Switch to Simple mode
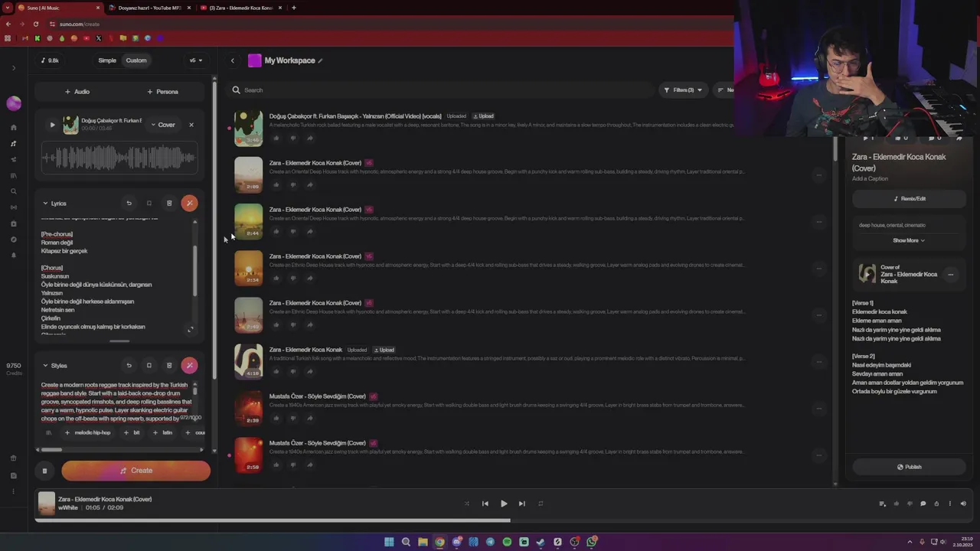 point(107,60)
